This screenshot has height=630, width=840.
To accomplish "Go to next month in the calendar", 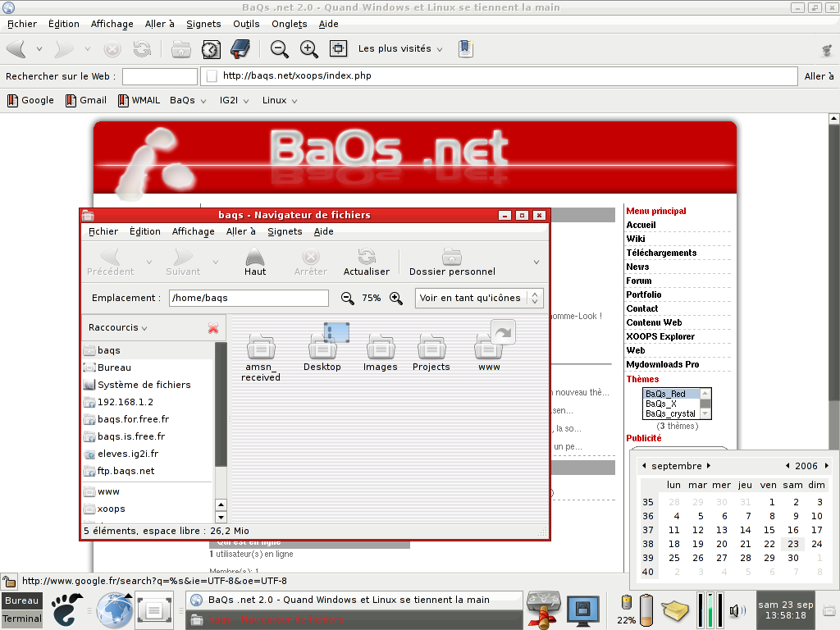I will tap(709, 466).
